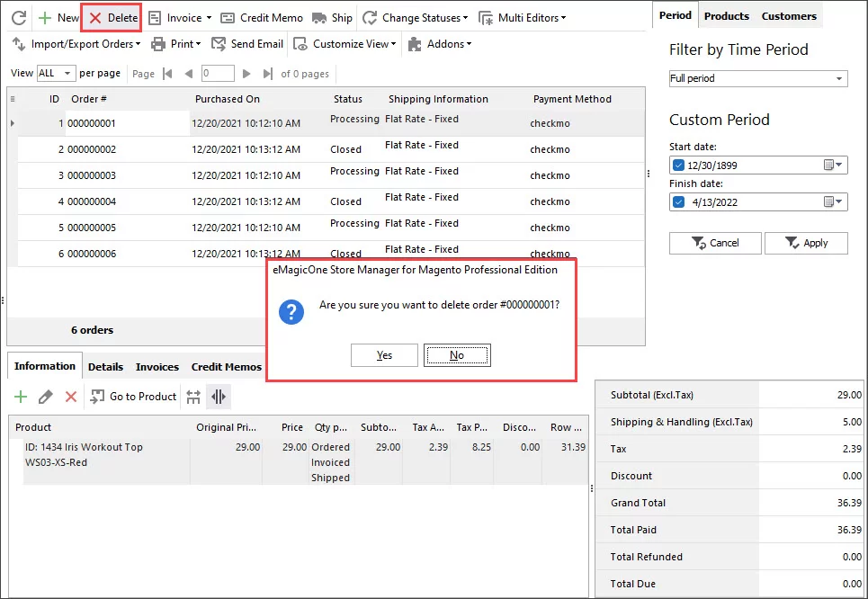Open the Customize View menu
This screenshot has width=868, height=599.
point(345,44)
